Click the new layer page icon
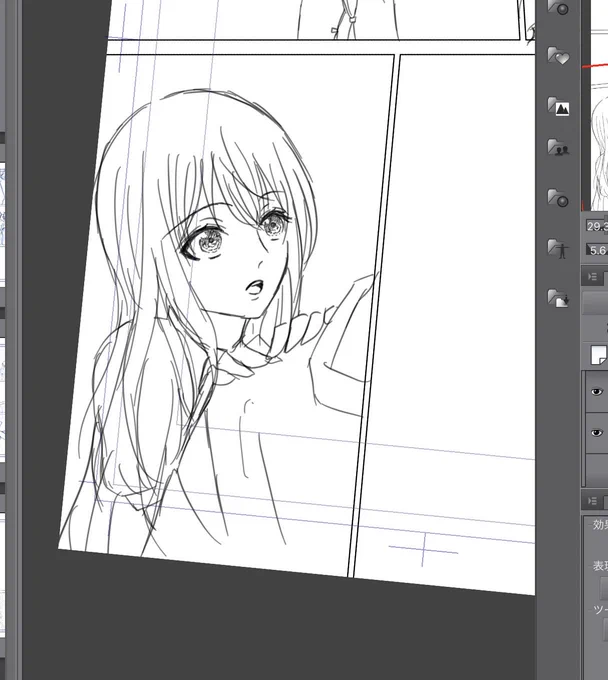This screenshot has width=608, height=680. (x=599, y=355)
